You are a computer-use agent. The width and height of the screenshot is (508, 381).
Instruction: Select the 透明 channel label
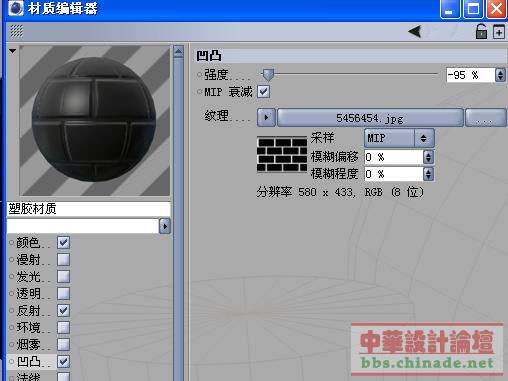[28, 294]
